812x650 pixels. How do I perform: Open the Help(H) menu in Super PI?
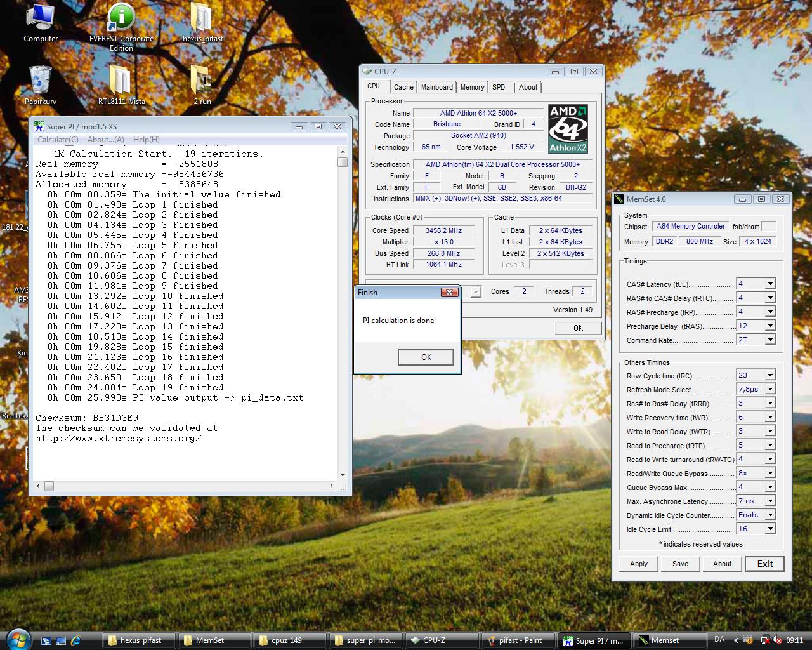coord(147,140)
